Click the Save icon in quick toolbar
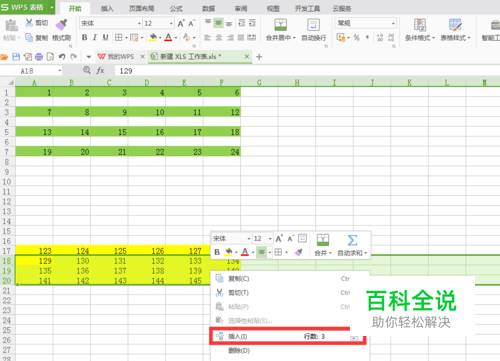500x361 pixels. pyautogui.click(x=16, y=57)
